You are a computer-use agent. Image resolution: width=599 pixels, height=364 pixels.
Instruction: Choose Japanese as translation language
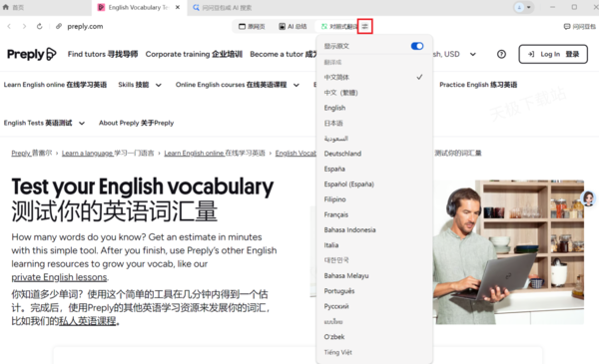(374, 123)
